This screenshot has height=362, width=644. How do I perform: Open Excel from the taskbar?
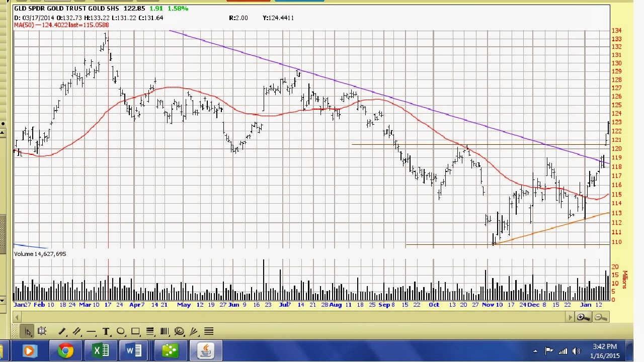point(101,351)
